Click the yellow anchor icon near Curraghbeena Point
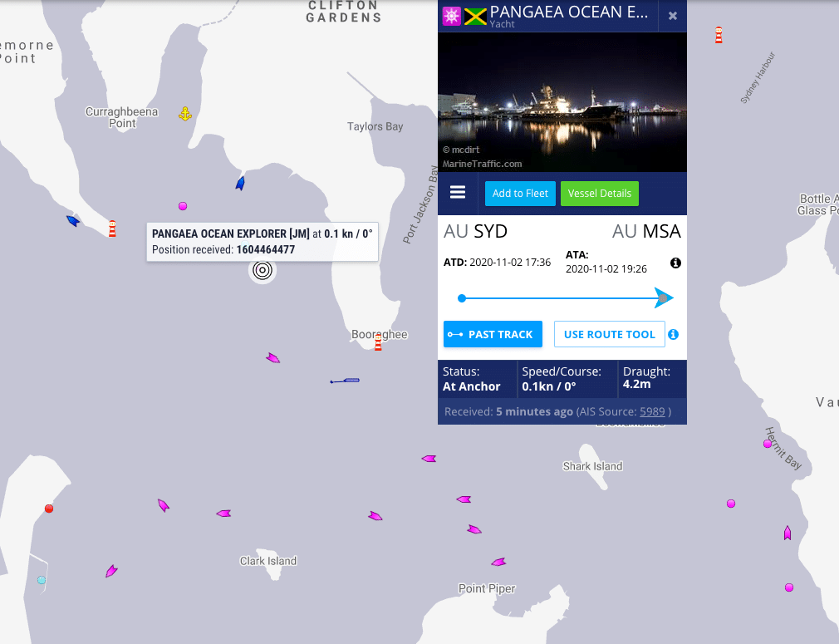Image resolution: width=839 pixels, height=644 pixels. coord(185,114)
